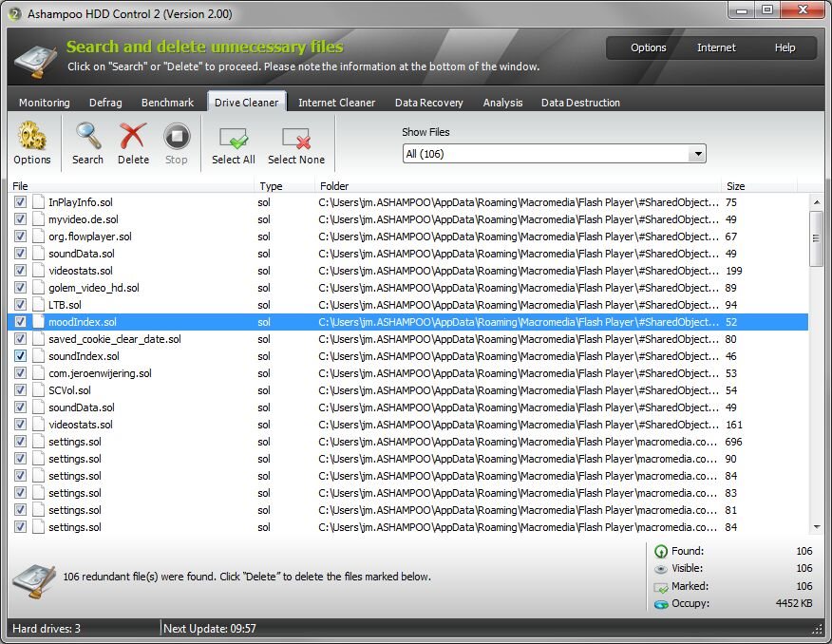Uncheck the org.flowplayer.sol checkbox
Image resolution: width=832 pixels, height=644 pixels.
point(20,237)
